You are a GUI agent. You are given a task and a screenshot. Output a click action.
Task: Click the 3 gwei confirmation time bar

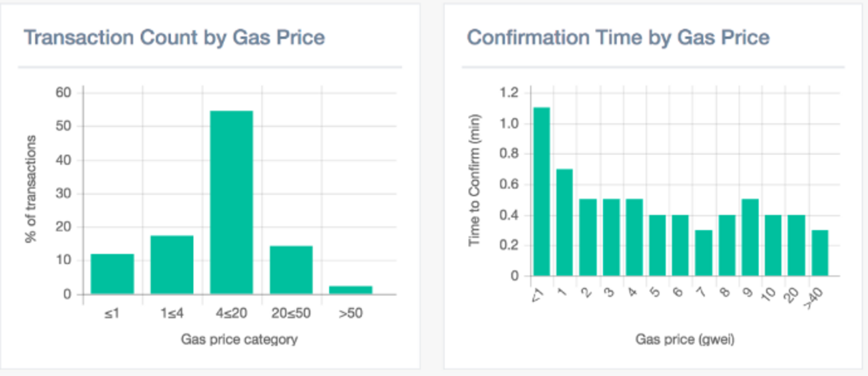coord(611,238)
